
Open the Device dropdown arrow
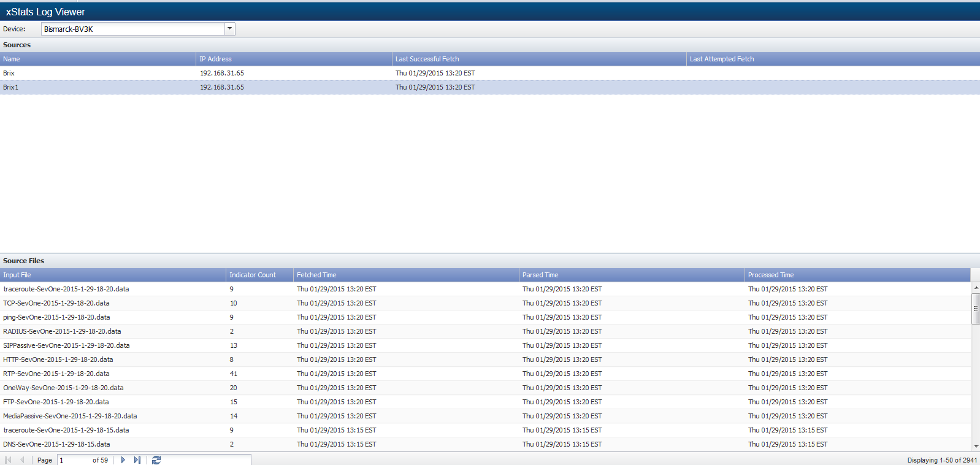coord(230,29)
